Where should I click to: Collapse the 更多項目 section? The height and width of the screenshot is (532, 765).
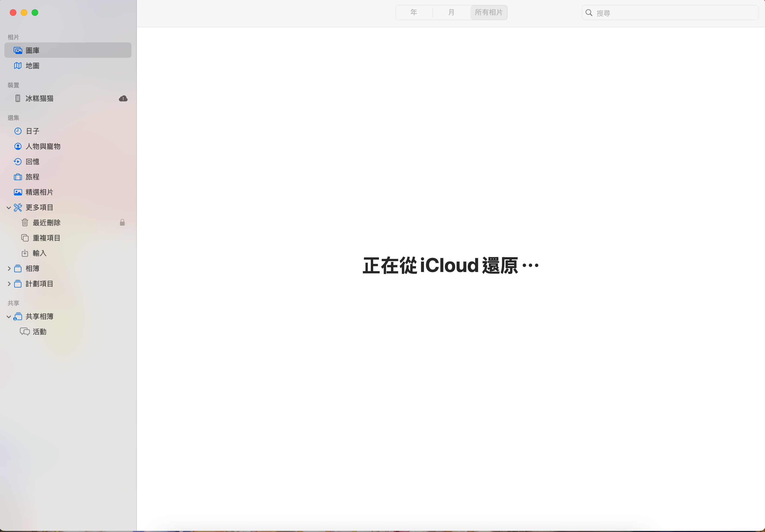9,207
